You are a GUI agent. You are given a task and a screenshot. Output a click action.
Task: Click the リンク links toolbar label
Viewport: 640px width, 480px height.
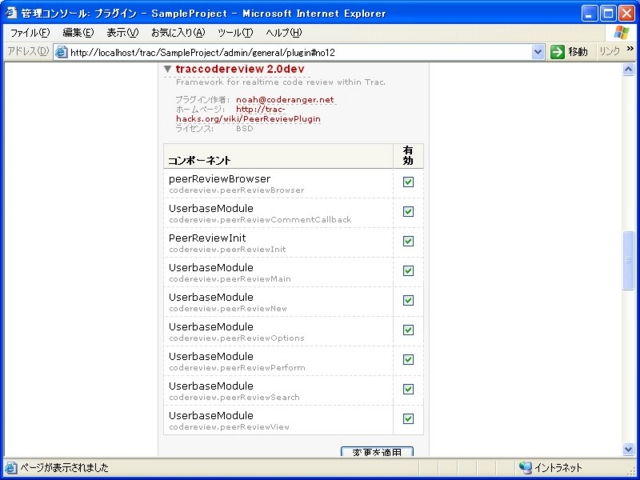pos(610,52)
